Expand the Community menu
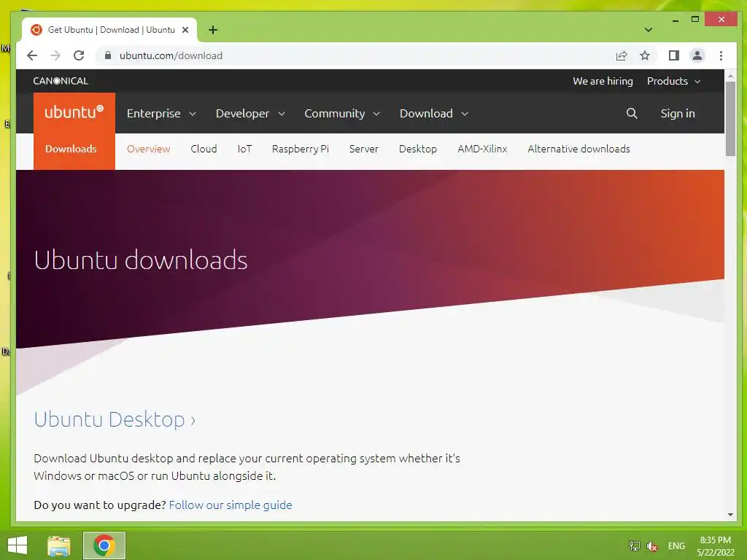Viewport: 747px width, 560px height. coord(342,113)
